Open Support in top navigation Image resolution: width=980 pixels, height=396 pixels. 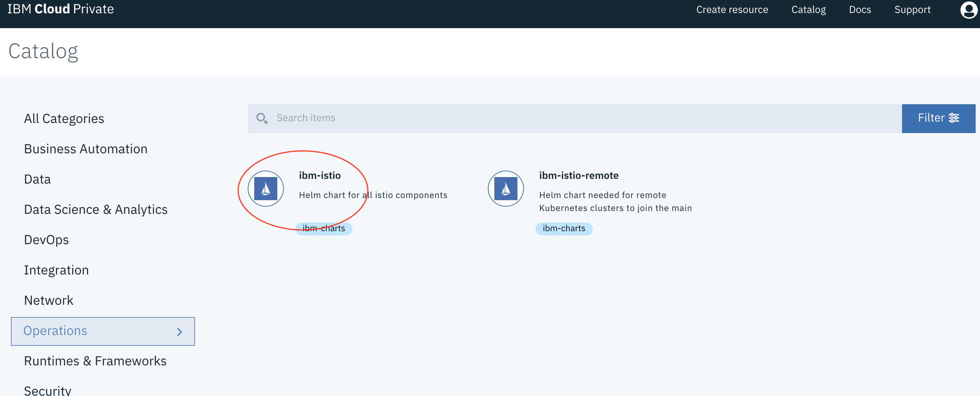coord(912,9)
